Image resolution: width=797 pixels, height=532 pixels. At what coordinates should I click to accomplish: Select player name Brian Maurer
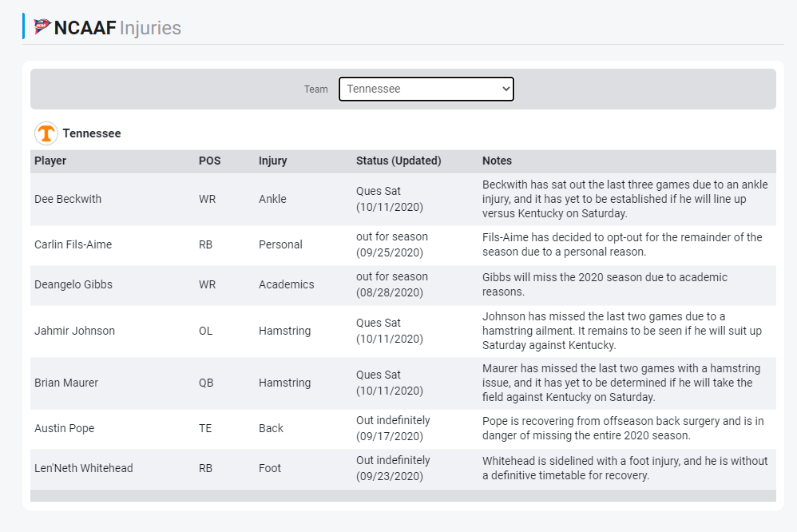[x=66, y=383]
